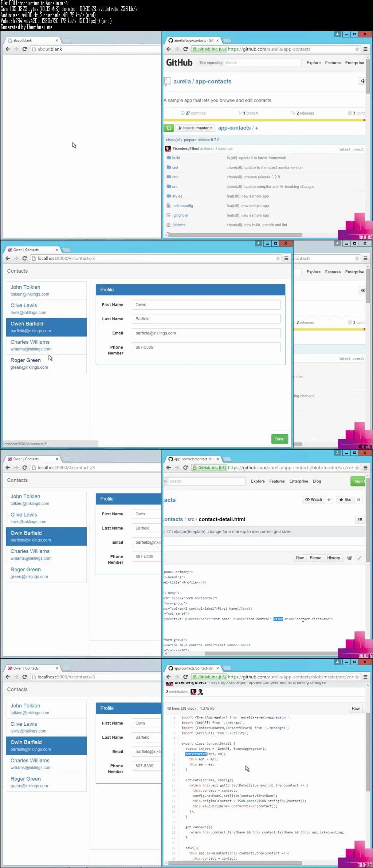Screen dimensions: 373x868
Task: Click the plus icon after app-contacts breadcrumb
Action: [x=257, y=128]
